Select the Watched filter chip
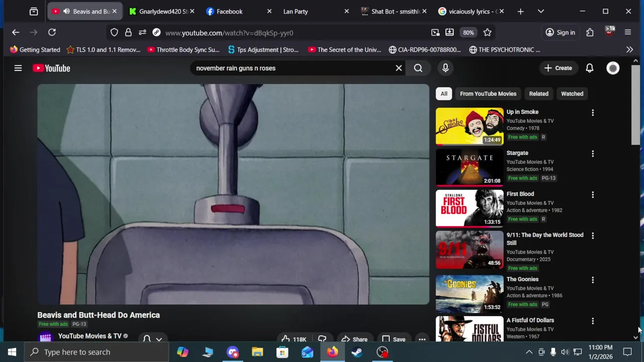Viewport: 644px width, 362px height. 572,94
